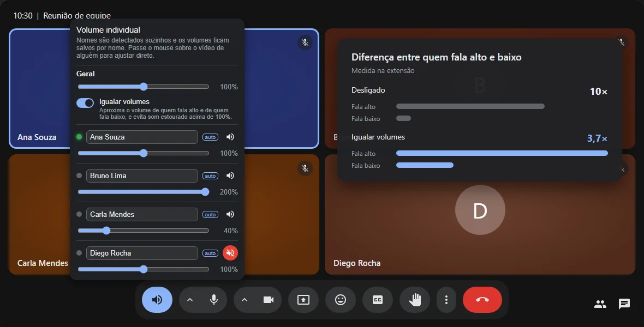This screenshot has width=644, height=327.
Task: Open more options three-dot menu
Action: point(446,300)
